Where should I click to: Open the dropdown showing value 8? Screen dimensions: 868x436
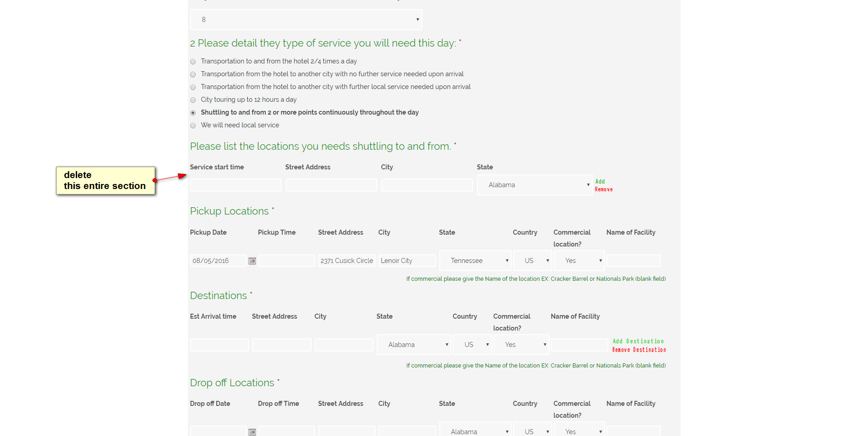point(306,20)
